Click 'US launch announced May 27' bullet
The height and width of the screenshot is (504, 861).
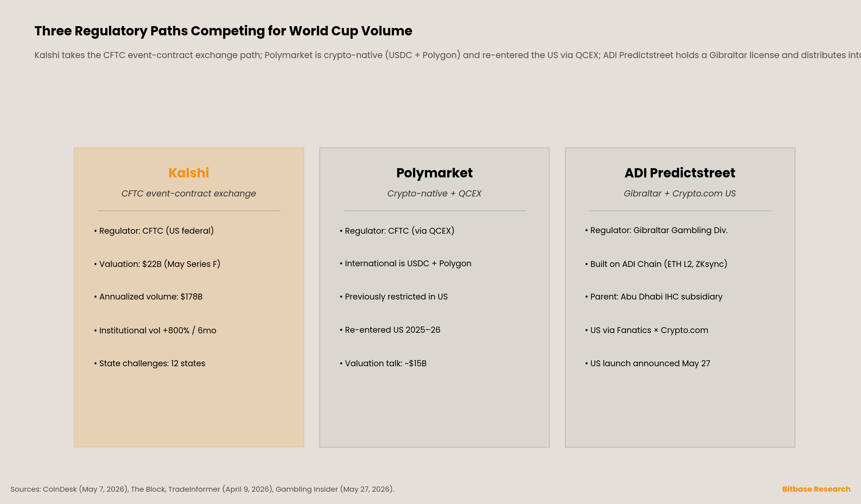[648, 363]
